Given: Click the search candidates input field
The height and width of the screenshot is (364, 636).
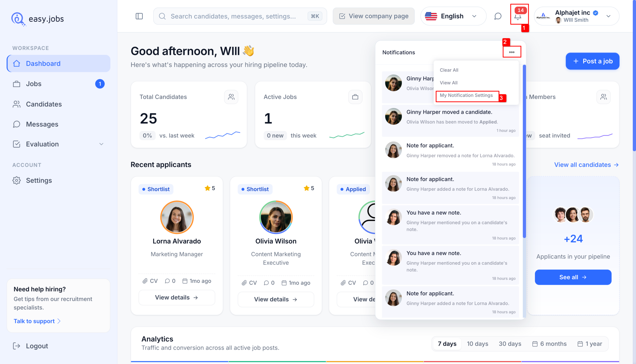Looking at the screenshot, I should [240, 16].
